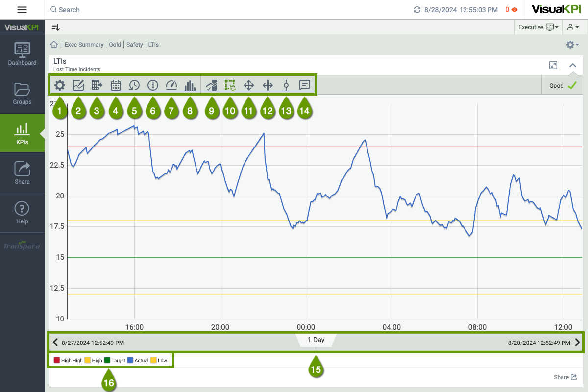Open the user account dropdown
This screenshot has height=392, width=588.
coord(573,27)
